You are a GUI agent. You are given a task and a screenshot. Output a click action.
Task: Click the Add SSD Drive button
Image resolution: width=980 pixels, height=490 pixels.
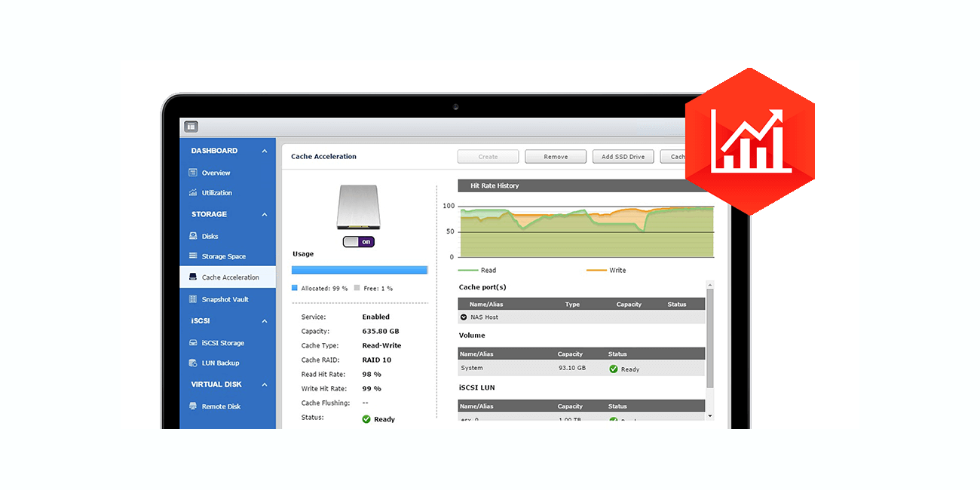(623, 157)
